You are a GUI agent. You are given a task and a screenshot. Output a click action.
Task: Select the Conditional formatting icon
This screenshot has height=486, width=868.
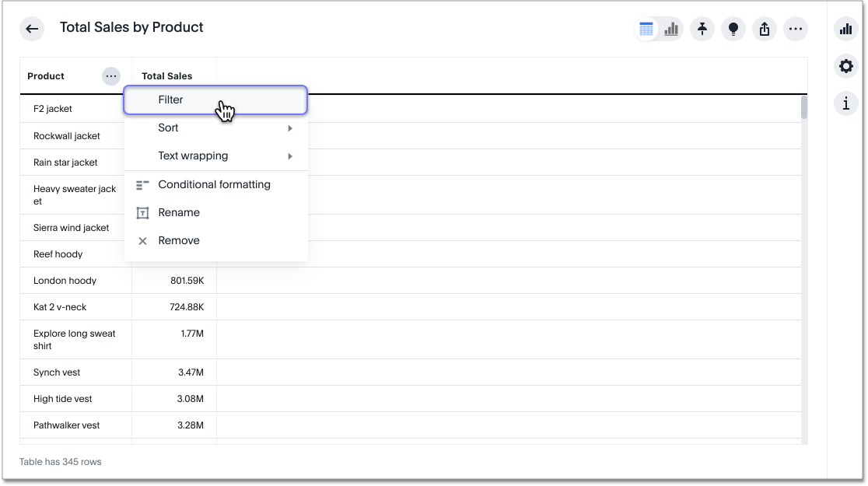click(142, 184)
